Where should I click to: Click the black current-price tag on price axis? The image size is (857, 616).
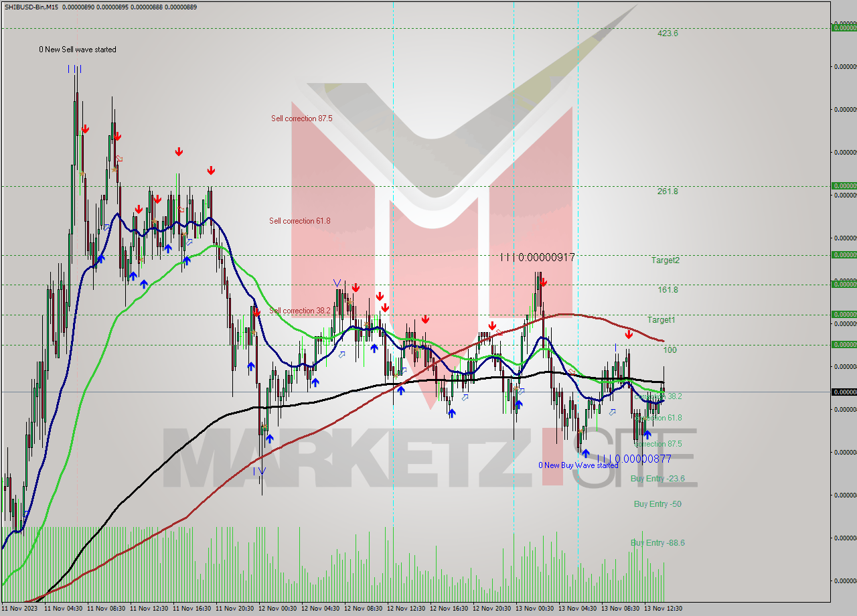coord(844,392)
